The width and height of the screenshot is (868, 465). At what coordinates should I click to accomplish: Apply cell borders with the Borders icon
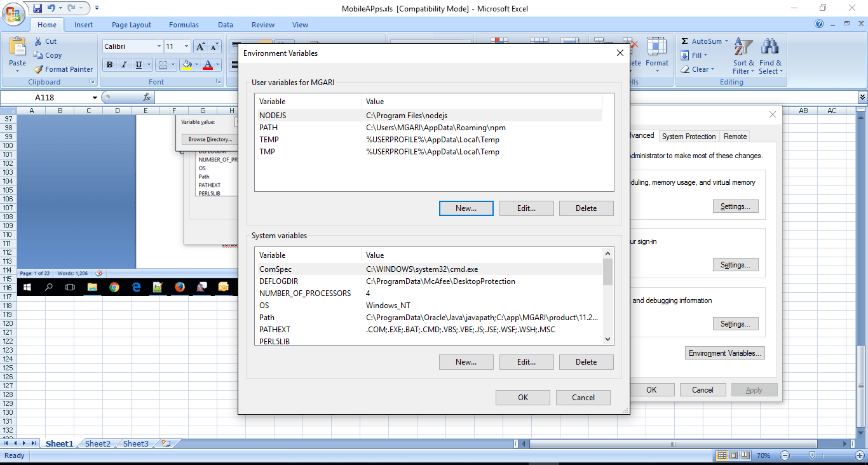point(163,64)
